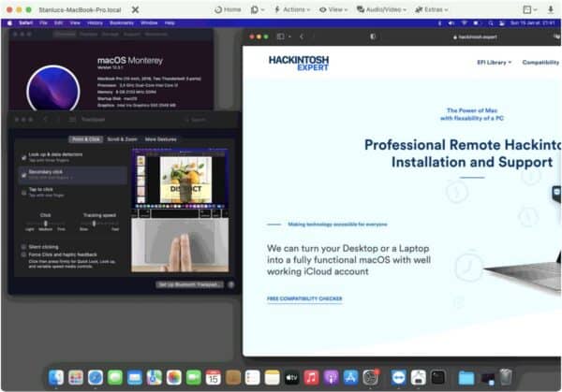Open Messages app in the Dock
562x392 pixels.
click(115, 377)
